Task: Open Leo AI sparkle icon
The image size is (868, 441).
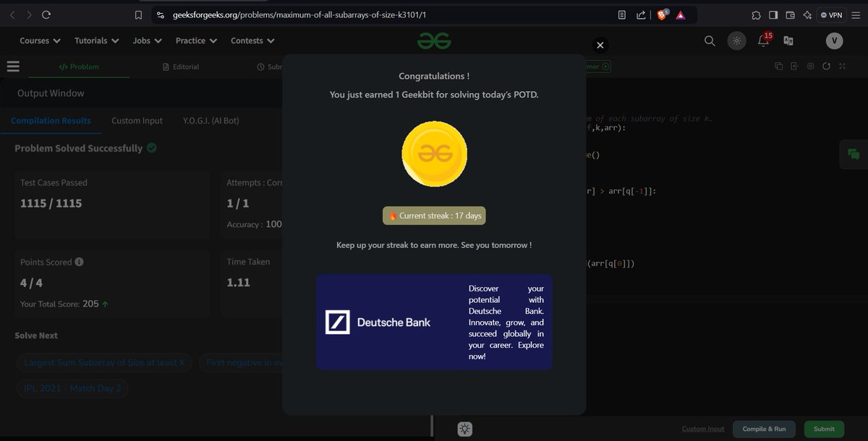Action: [807, 14]
